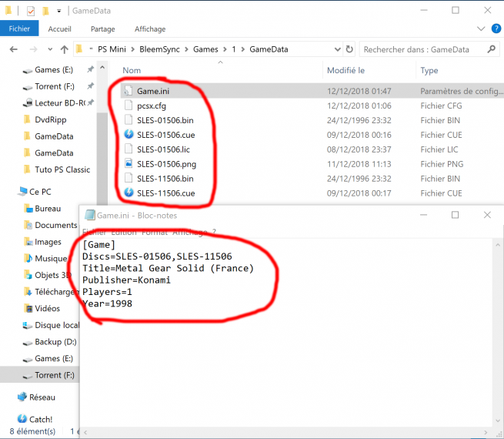The image size is (504, 439).
Task: Click the Games breadcrumb
Action: point(205,49)
